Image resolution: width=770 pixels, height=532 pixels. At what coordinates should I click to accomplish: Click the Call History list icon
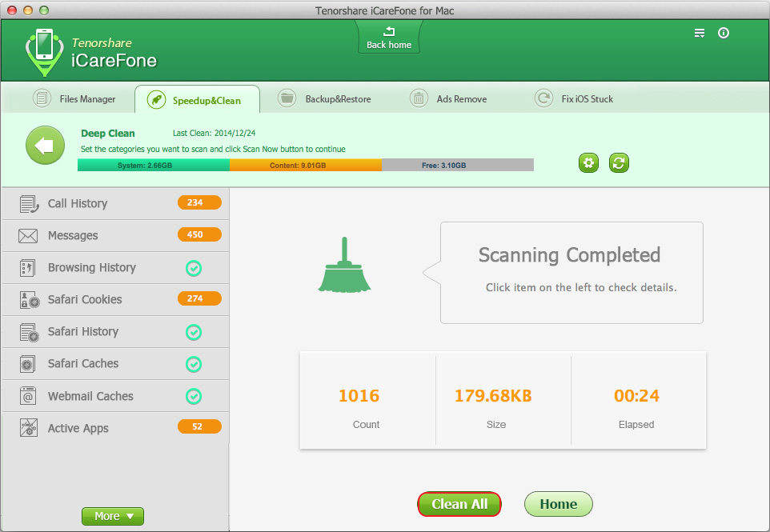pos(29,204)
